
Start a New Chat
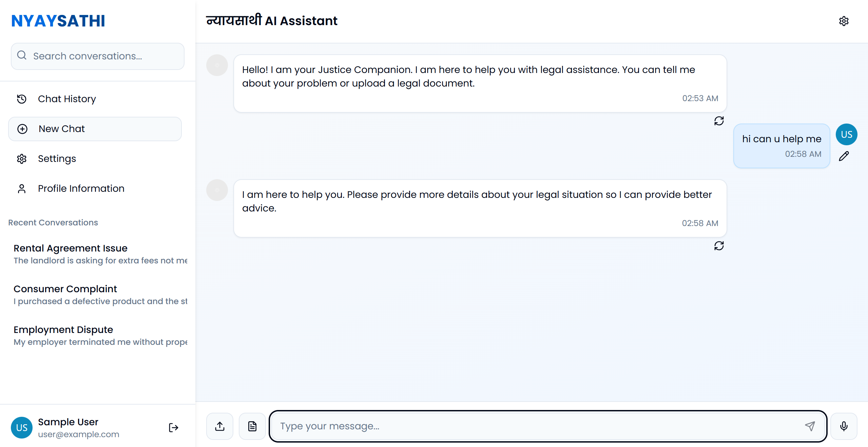click(x=95, y=129)
